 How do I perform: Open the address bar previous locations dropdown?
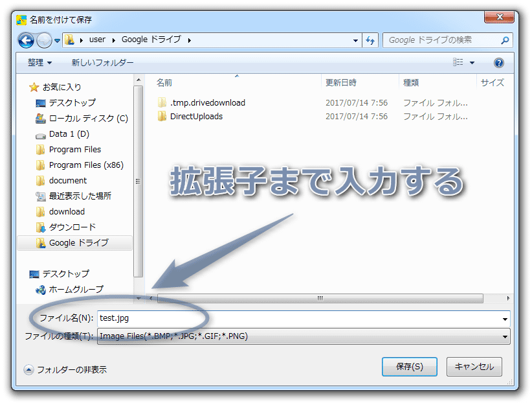(355, 40)
